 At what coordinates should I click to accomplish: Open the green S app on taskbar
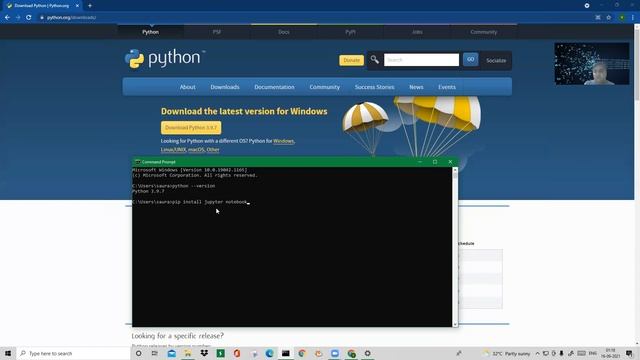(x=220, y=353)
